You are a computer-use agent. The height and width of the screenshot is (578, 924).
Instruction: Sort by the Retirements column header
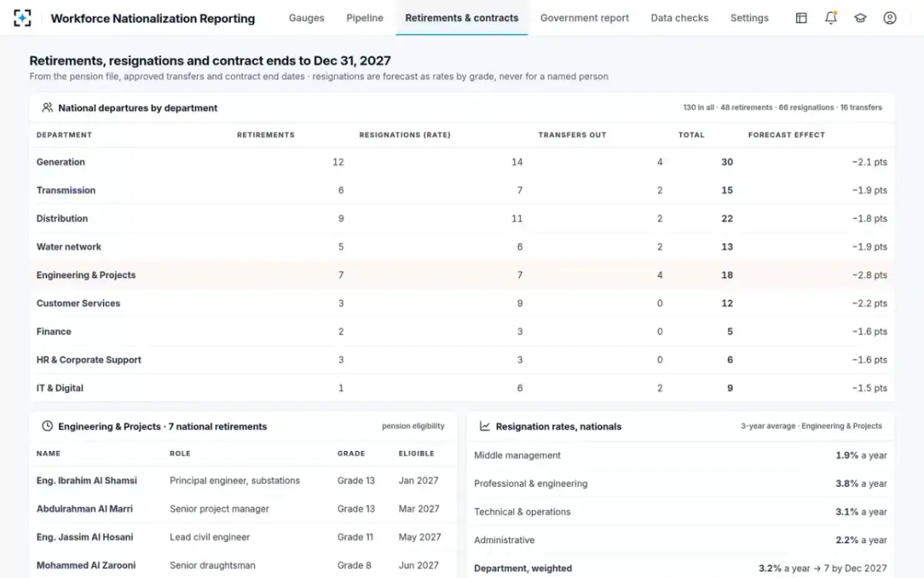[266, 135]
